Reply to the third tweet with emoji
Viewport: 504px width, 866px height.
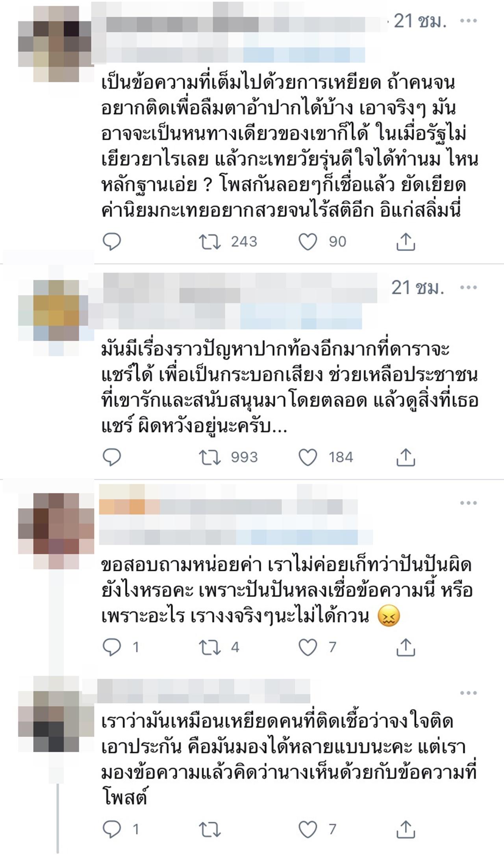click(112, 647)
